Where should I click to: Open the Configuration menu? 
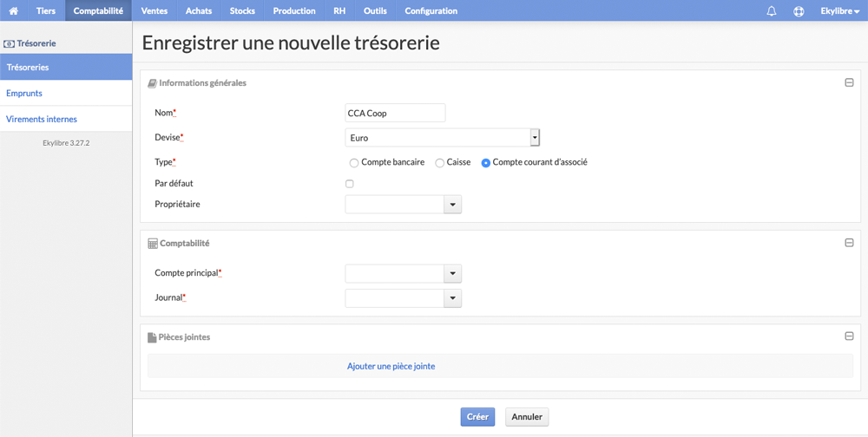coord(431,10)
